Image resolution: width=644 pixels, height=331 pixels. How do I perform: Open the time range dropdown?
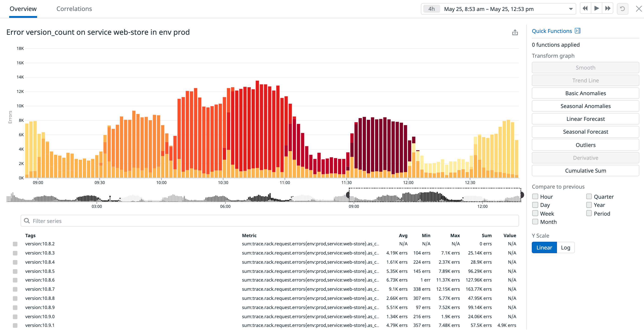point(570,9)
